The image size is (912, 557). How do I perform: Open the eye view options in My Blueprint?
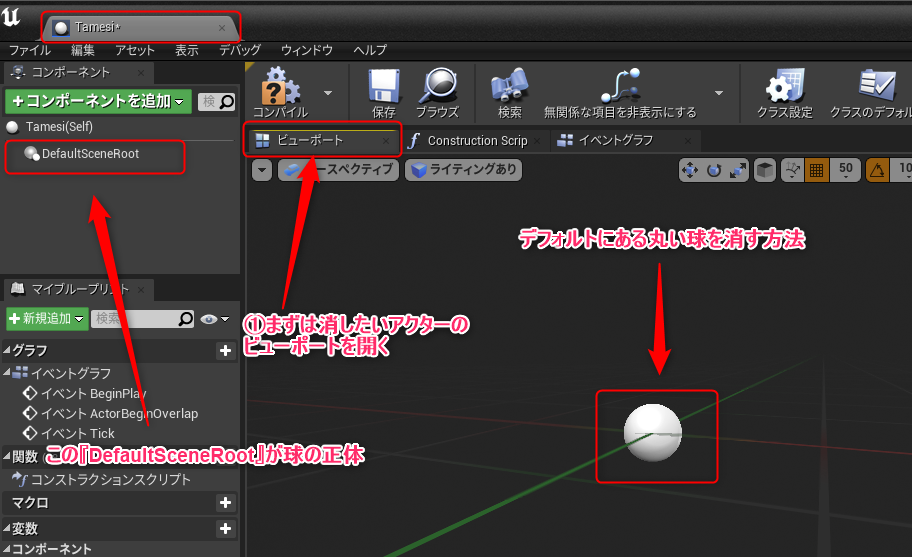click(x=210, y=319)
